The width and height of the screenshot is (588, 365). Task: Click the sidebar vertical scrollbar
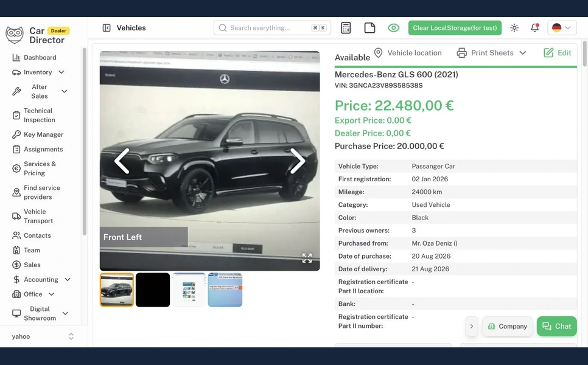coord(85,142)
